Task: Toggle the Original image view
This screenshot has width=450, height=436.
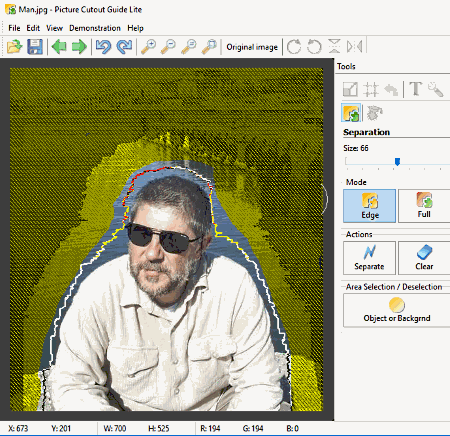Action: (252, 47)
